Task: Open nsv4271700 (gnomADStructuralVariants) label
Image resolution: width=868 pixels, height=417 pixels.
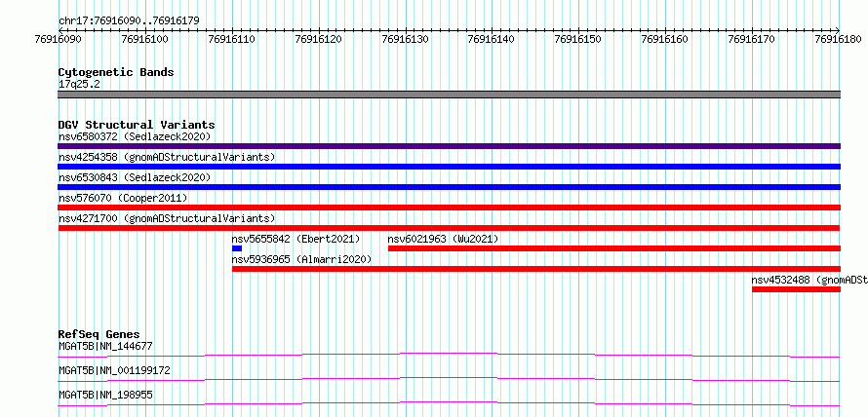Action: pos(167,218)
